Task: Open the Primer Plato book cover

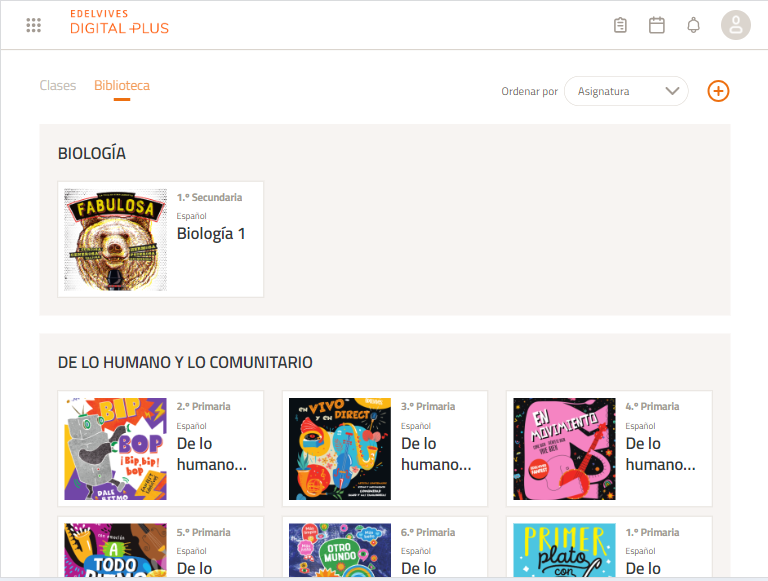Action: click(x=564, y=550)
